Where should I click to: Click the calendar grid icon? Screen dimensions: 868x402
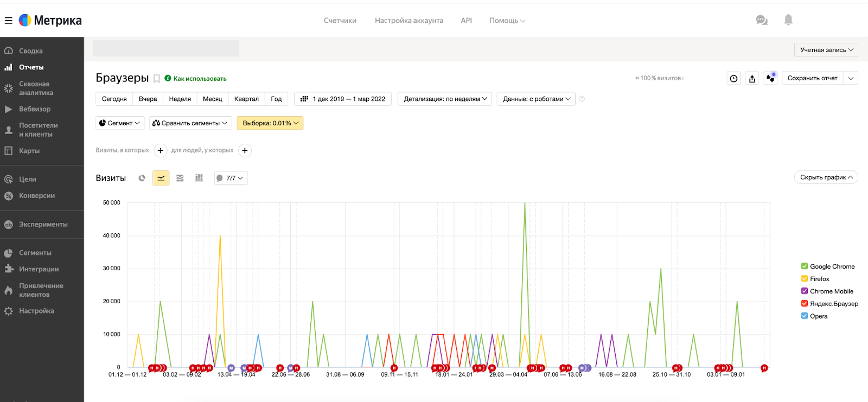(304, 99)
